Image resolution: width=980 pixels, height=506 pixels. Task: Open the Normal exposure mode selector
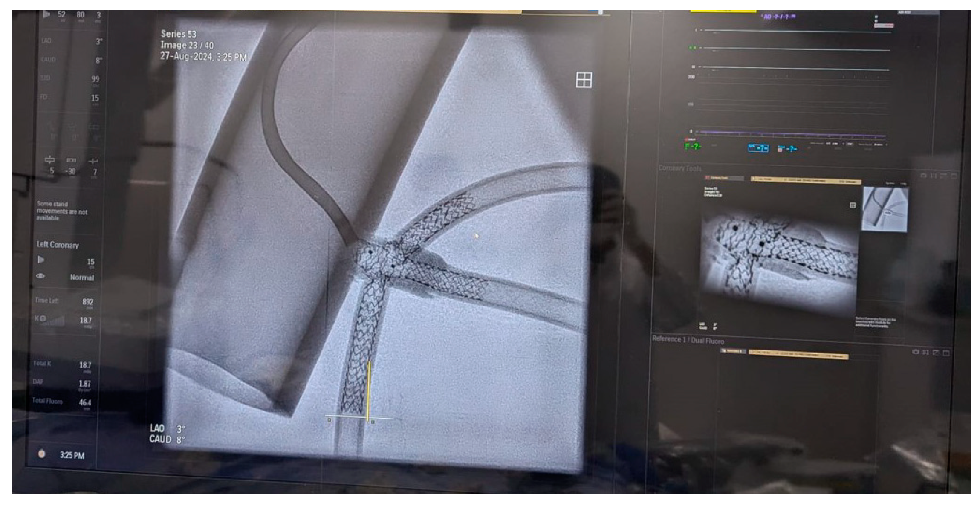tap(81, 278)
